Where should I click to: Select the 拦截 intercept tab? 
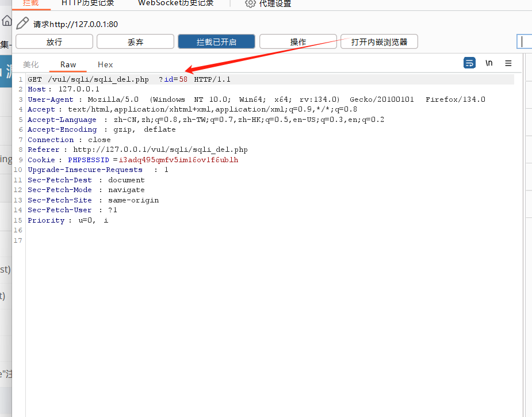tap(30, 3)
